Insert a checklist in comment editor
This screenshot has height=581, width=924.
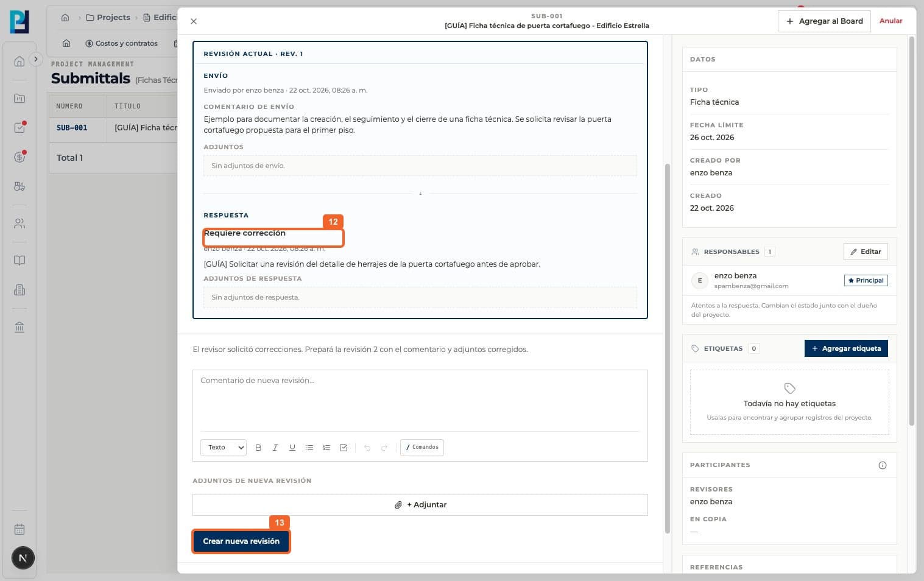[344, 448]
